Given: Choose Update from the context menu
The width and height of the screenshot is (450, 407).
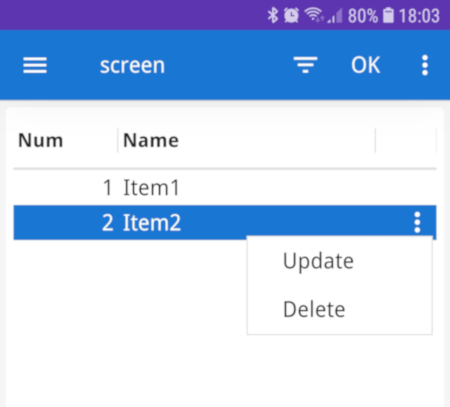Looking at the screenshot, I should (318, 261).
